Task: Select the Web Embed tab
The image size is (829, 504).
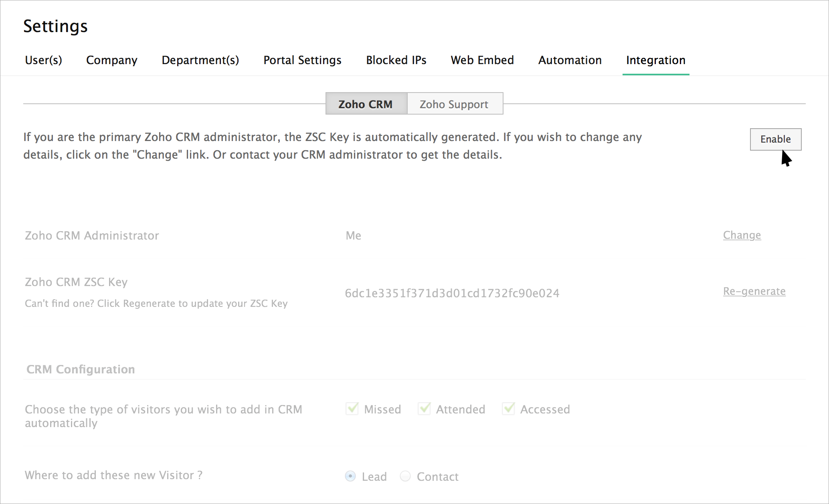Action: point(482,60)
